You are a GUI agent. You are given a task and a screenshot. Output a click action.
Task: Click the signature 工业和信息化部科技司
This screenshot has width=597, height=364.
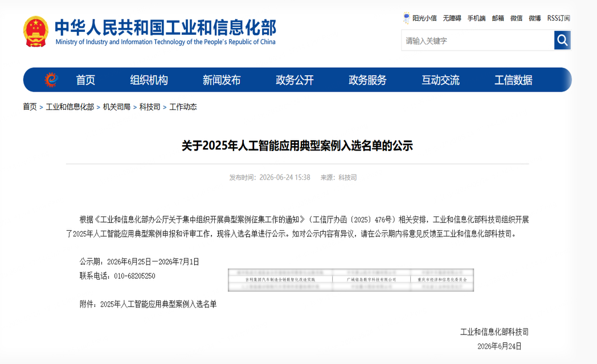[x=494, y=332]
